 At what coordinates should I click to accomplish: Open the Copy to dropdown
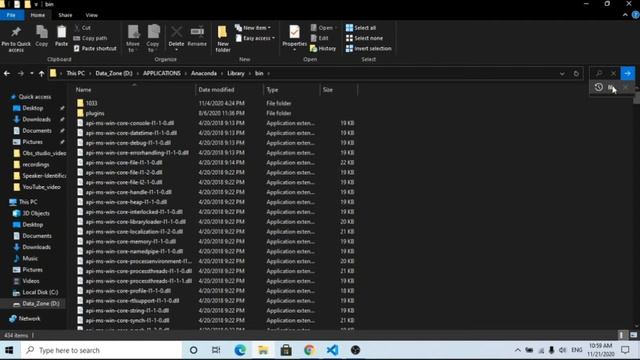153,39
